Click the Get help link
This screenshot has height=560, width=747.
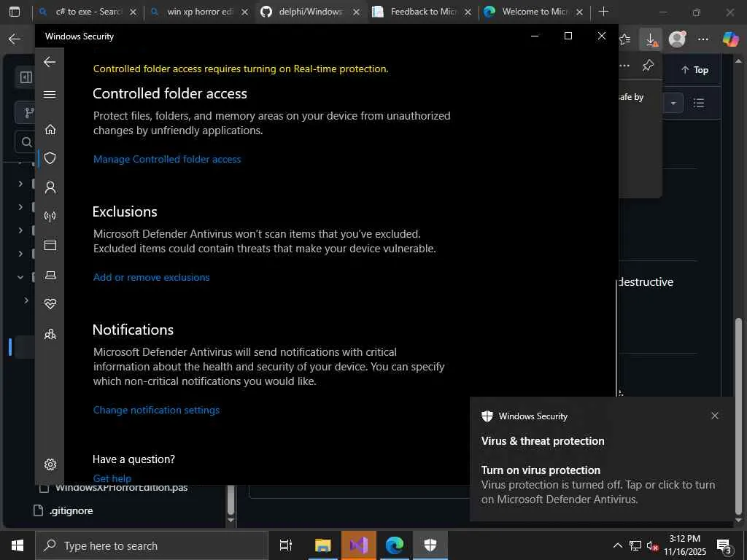point(112,478)
